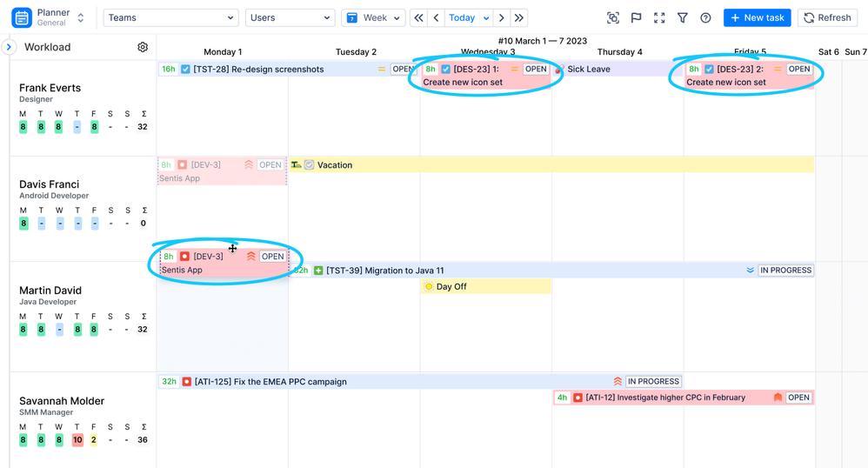Open the Day Off entry
868x468 pixels.
tap(486, 286)
